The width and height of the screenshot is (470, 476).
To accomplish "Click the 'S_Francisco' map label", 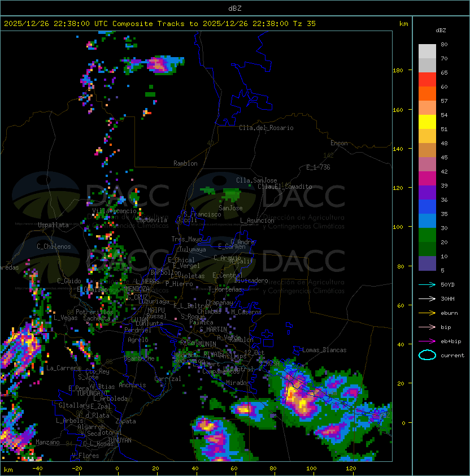I will (202, 214).
